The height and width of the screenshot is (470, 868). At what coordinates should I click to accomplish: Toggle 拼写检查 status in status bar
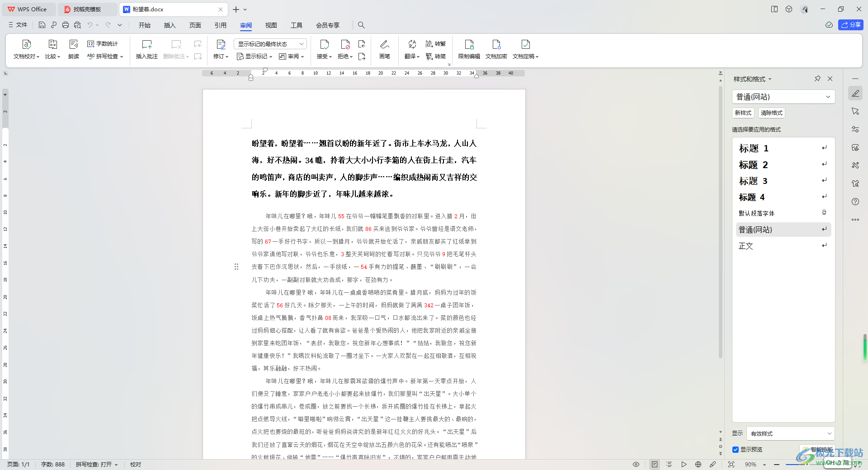pos(97,465)
